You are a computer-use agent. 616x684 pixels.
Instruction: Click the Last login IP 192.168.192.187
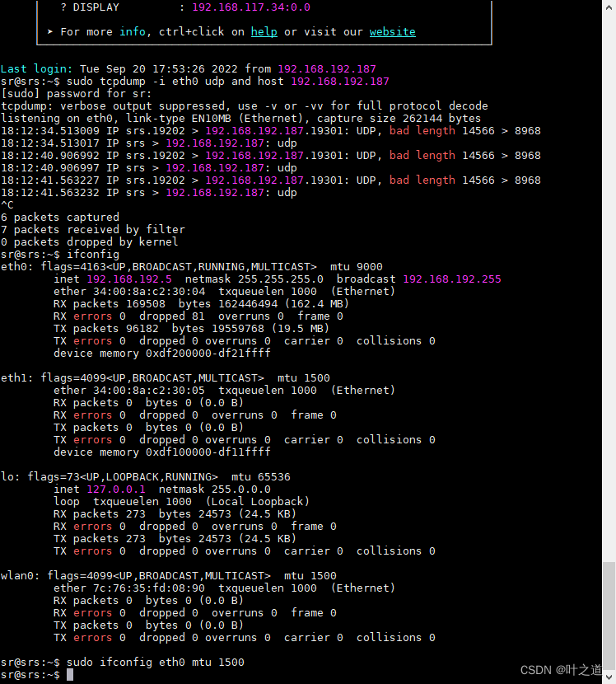pos(326,69)
